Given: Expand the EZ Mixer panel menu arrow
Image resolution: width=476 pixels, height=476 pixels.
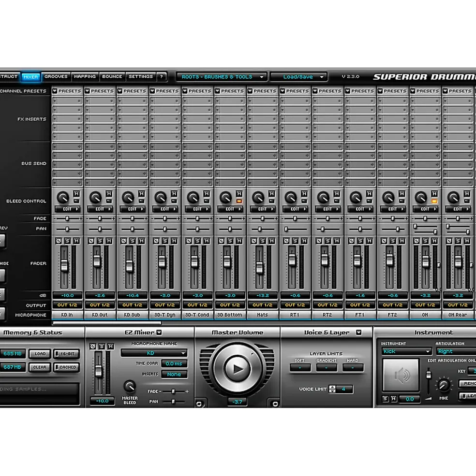Looking at the screenshot, I should pyautogui.click(x=159, y=332).
